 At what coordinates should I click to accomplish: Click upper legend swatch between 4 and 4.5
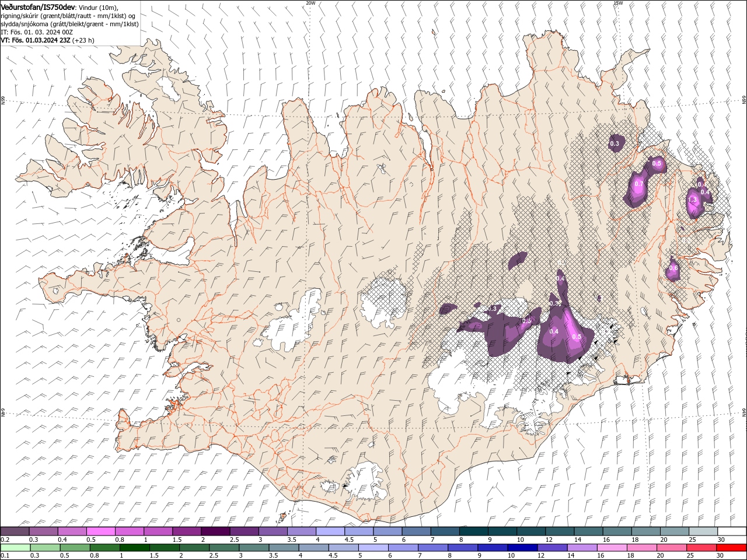click(330, 531)
